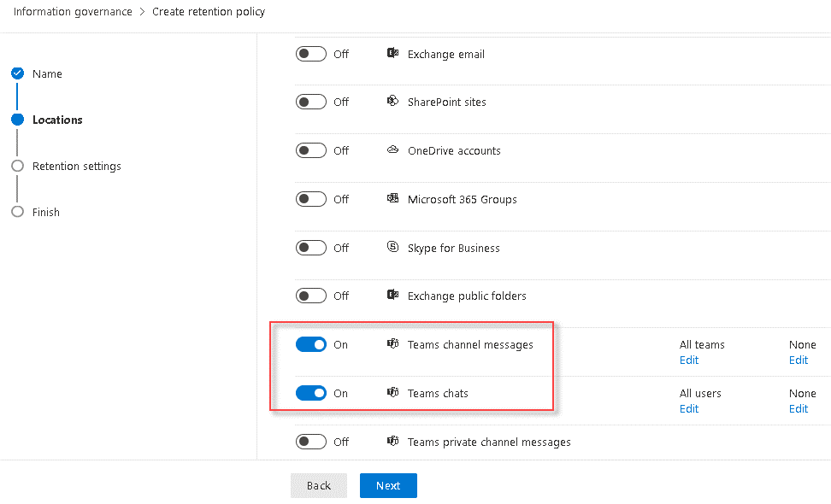
Task: Enable the Exchange email toggle
Action: click(311, 53)
